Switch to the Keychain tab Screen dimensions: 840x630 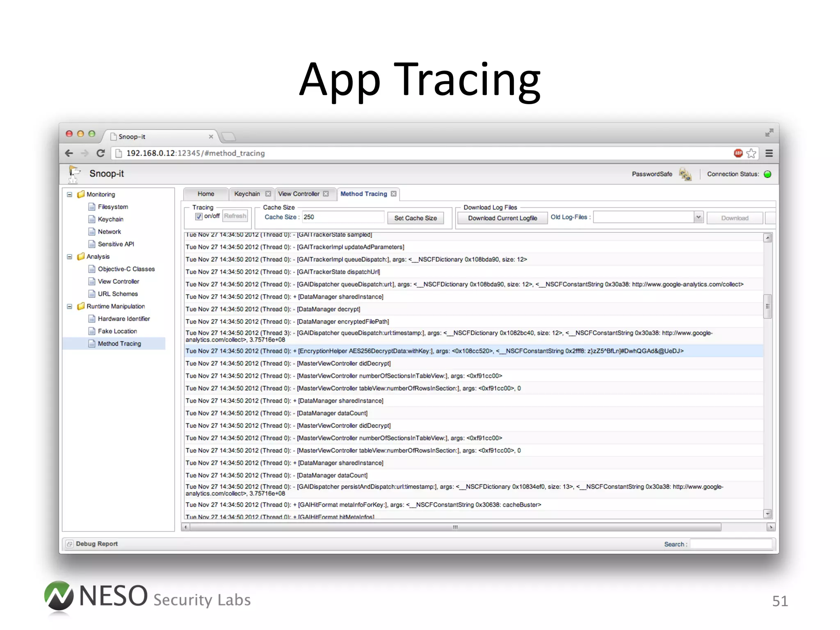tap(247, 194)
